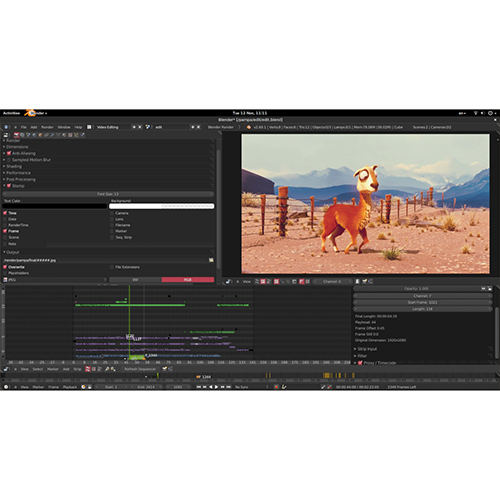The height and width of the screenshot is (500, 500).
Task: Enable the Seq. Strip stamp checkbox
Action: click(x=112, y=237)
